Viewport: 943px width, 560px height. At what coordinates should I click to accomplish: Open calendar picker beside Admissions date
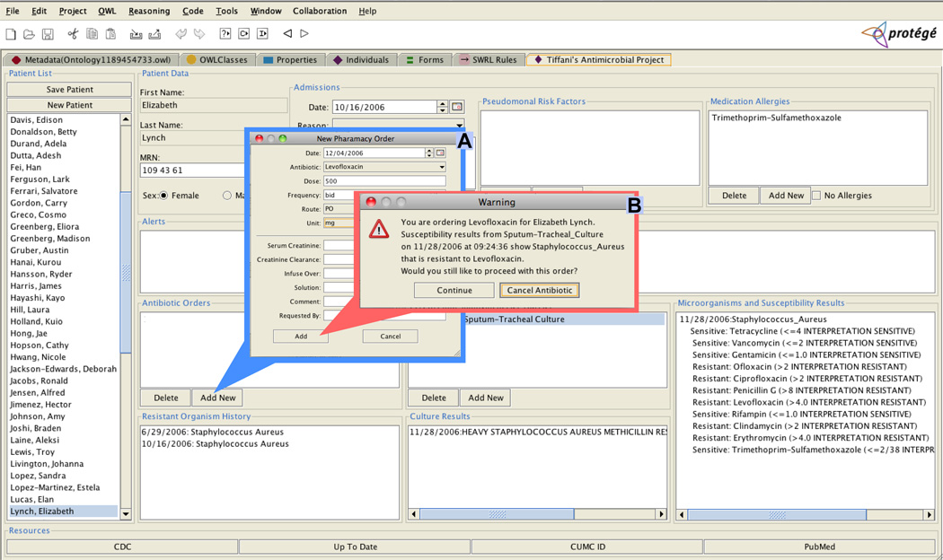(x=457, y=107)
